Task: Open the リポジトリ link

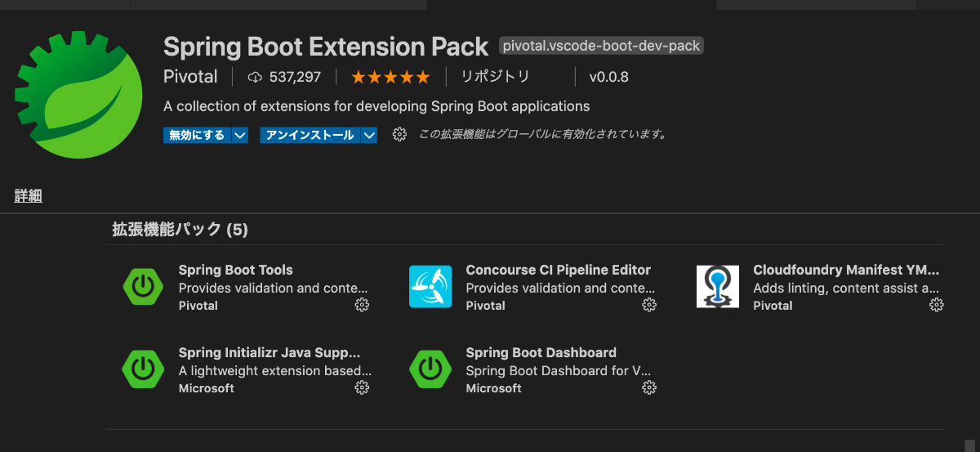Action: (495, 77)
